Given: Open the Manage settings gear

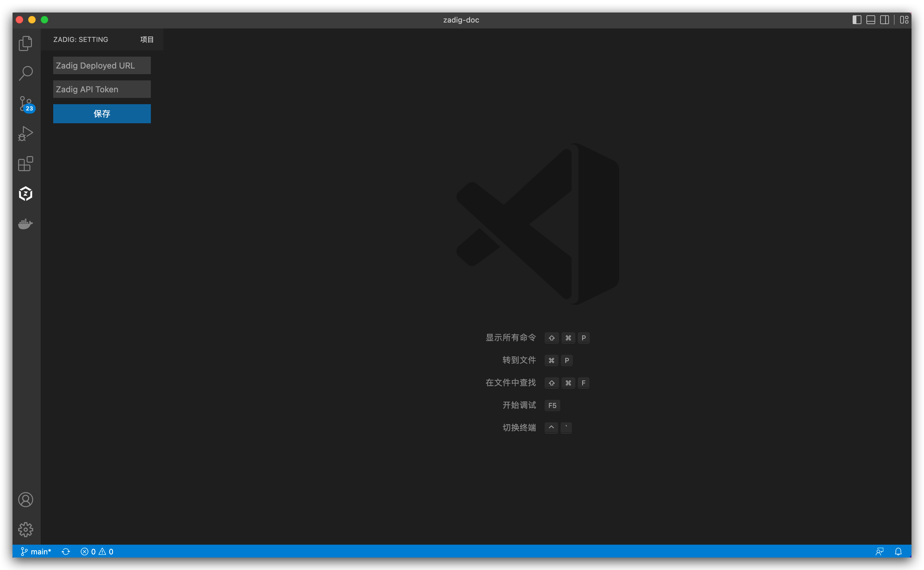Looking at the screenshot, I should [25, 529].
